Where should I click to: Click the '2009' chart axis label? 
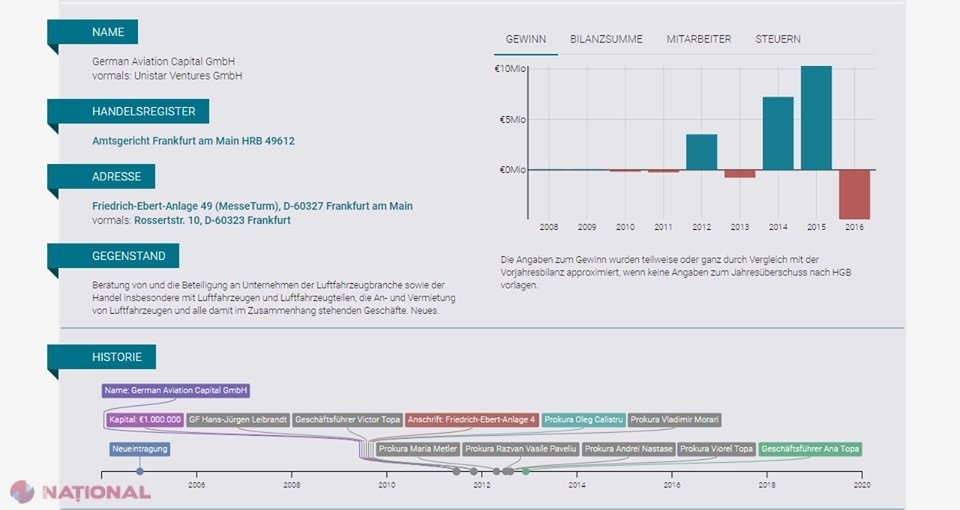coord(587,227)
